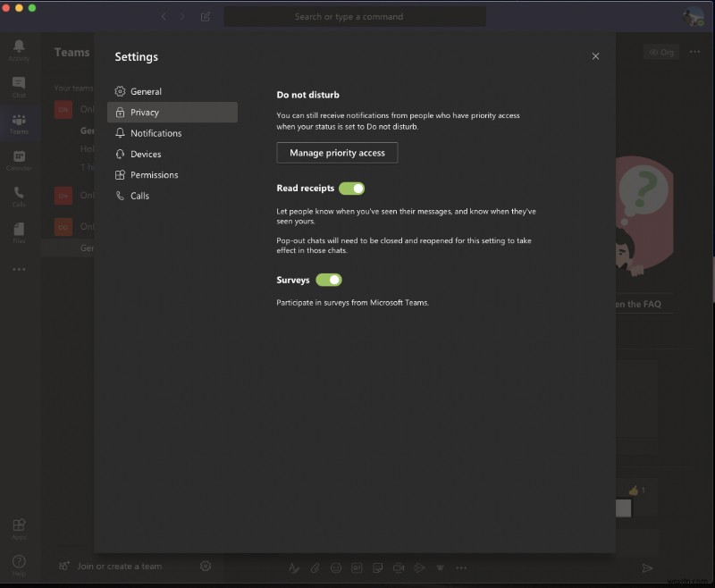Open the Calendar in sidebar
Screen dimensions: 715x588
click(x=19, y=161)
